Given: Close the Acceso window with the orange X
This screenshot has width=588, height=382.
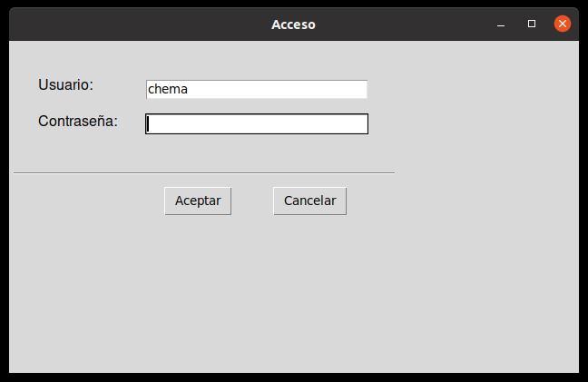Looking at the screenshot, I should tap(562, 24).
